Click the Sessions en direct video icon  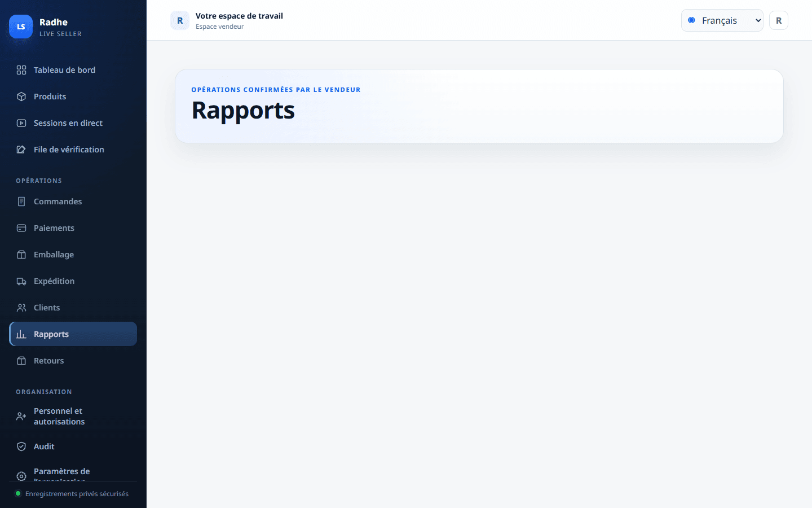point(21,123)
